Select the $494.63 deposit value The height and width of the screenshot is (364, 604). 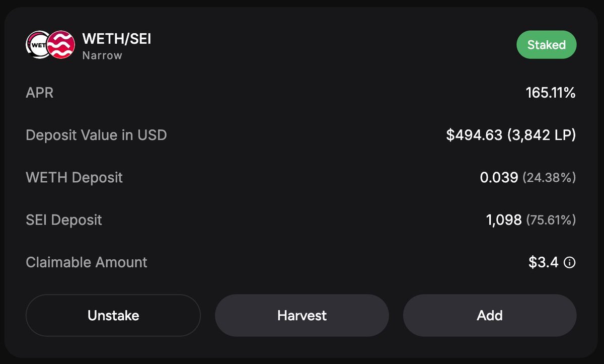click(x=474, y=135)
